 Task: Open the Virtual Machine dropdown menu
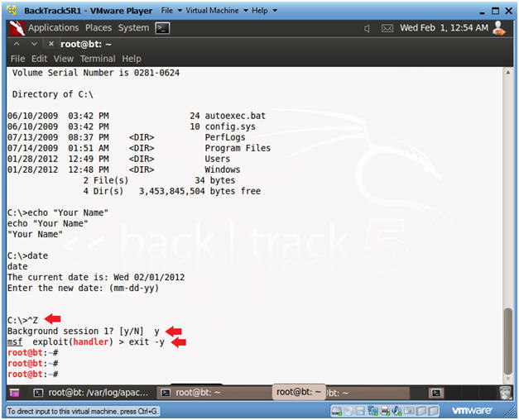pos(217,11)
